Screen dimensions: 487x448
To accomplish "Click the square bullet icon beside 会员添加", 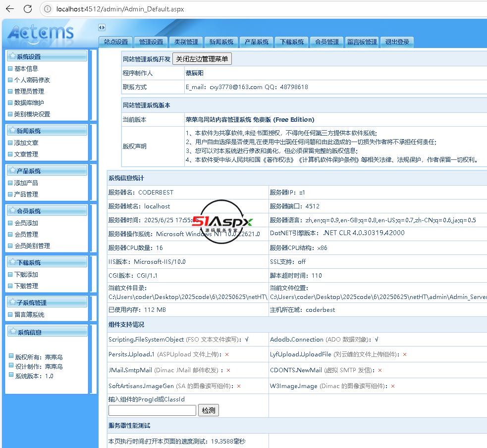I will [10, 223].
